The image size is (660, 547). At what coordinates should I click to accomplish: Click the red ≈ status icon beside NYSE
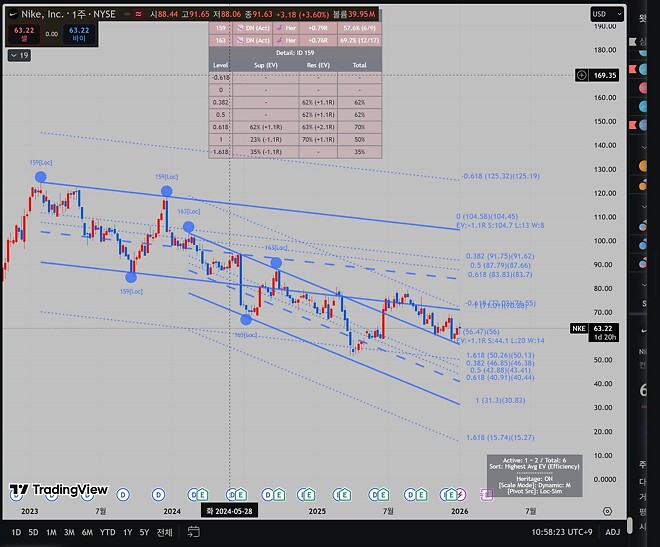[138, 14]
